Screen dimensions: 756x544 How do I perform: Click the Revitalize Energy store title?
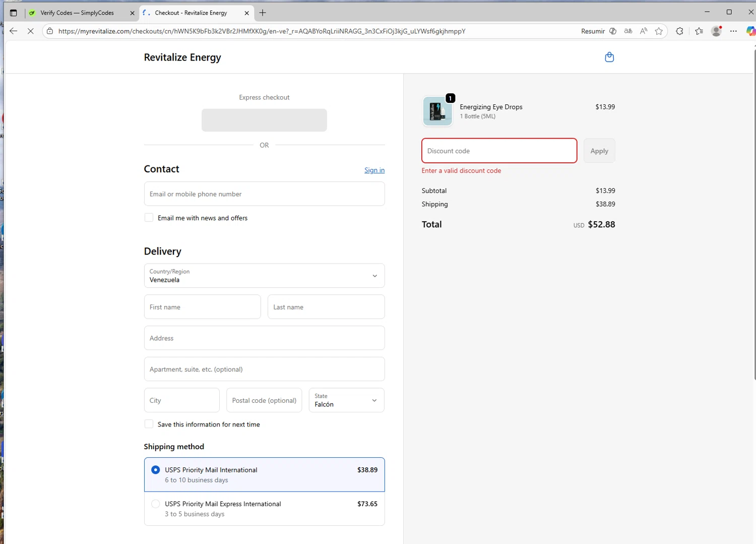[182, 57]
